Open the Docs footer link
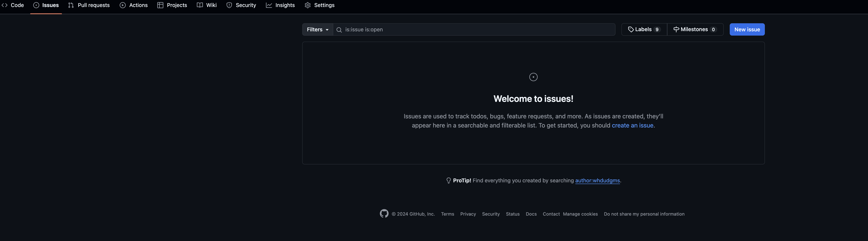 pyautogui.click(x=531, y=214)
